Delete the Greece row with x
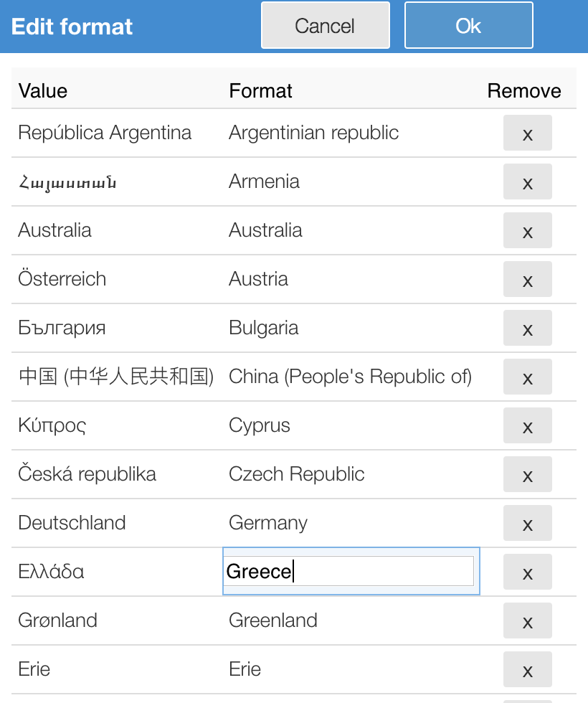 [527, 572]
